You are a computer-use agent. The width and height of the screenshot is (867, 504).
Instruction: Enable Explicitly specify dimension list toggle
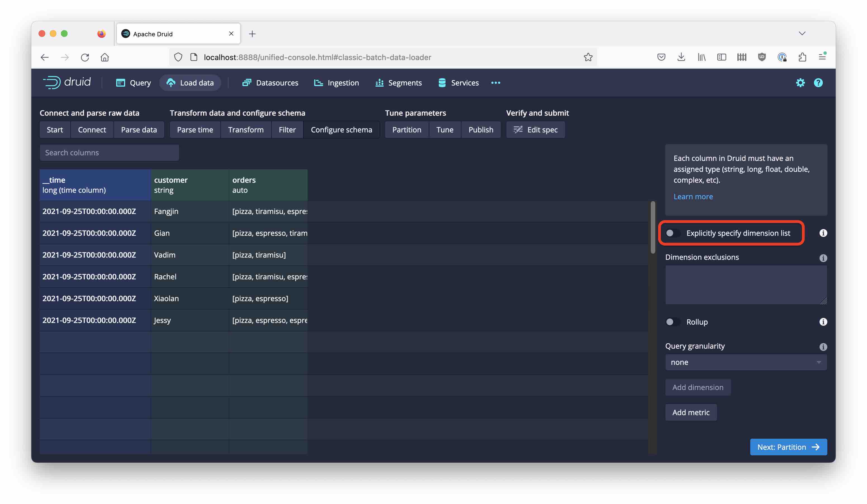tap(672, 233)
